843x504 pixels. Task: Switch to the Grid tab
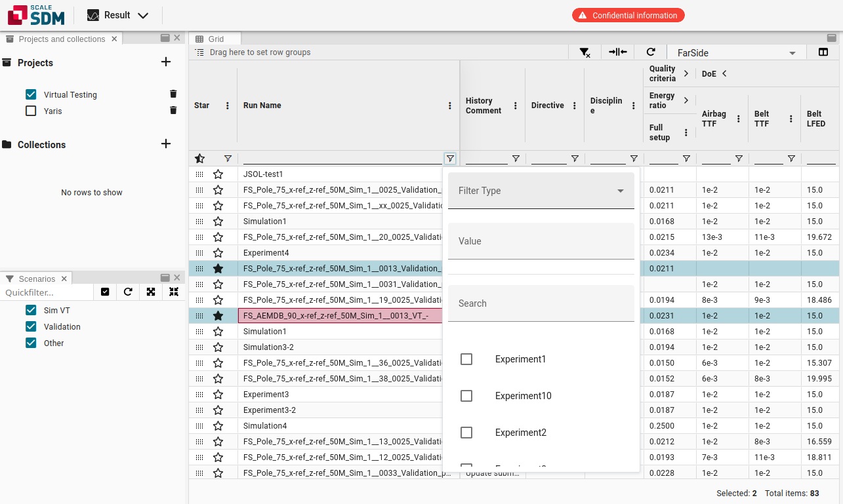(215, 39)
